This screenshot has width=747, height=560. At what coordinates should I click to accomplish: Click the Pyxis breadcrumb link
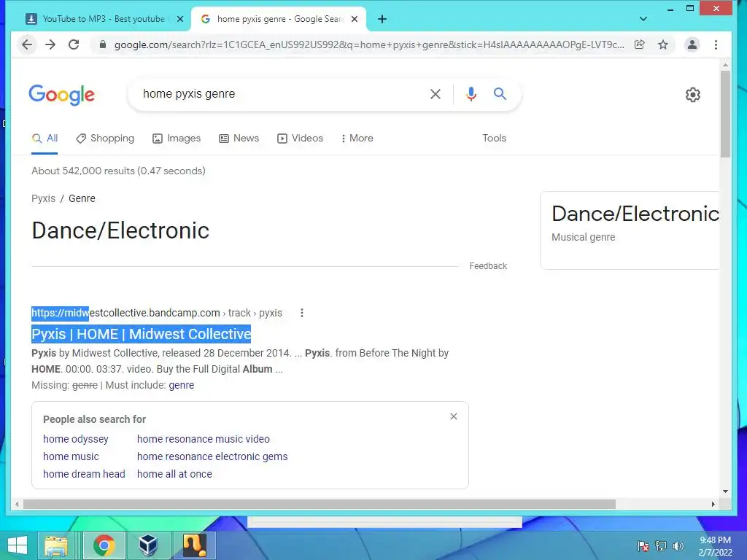click(x=43, y=198)
